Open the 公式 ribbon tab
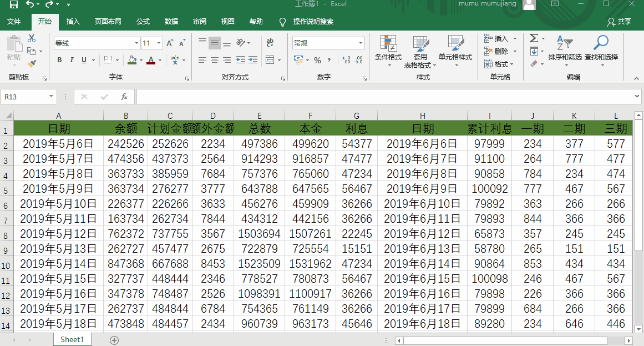 coord(143,22)
